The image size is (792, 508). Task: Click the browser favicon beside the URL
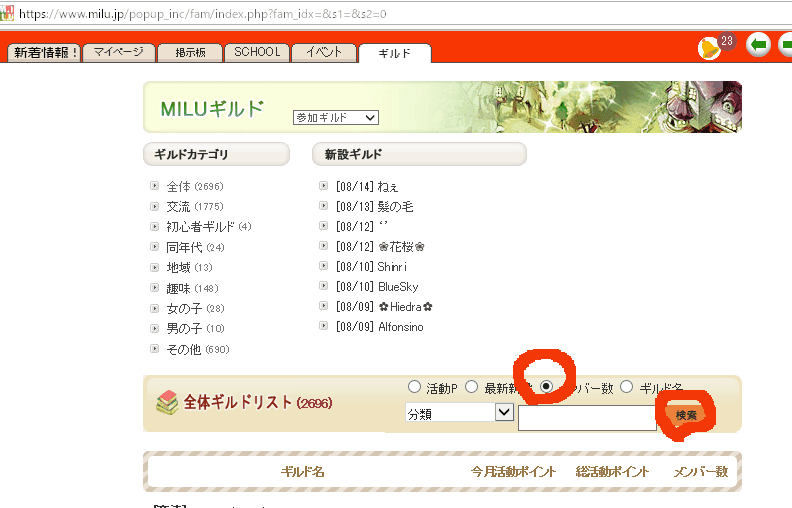(6, 15)
